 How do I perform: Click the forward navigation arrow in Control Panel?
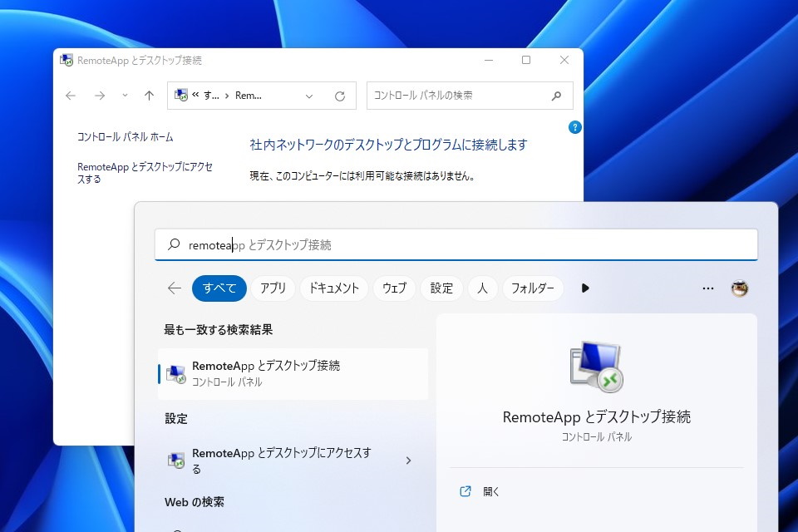pyautogui.click(x=99, y=96)
